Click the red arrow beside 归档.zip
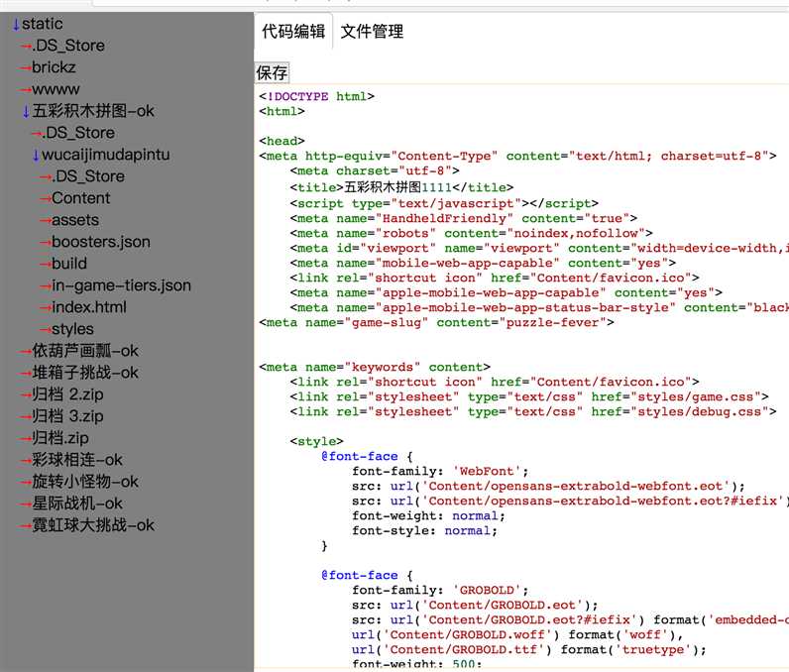 click(25, 439)
